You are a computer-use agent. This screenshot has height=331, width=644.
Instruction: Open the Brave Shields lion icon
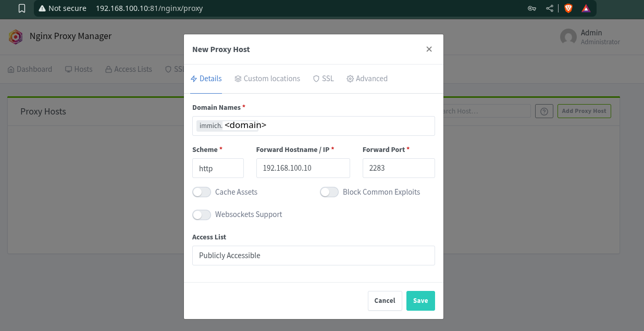click(568, 8)
